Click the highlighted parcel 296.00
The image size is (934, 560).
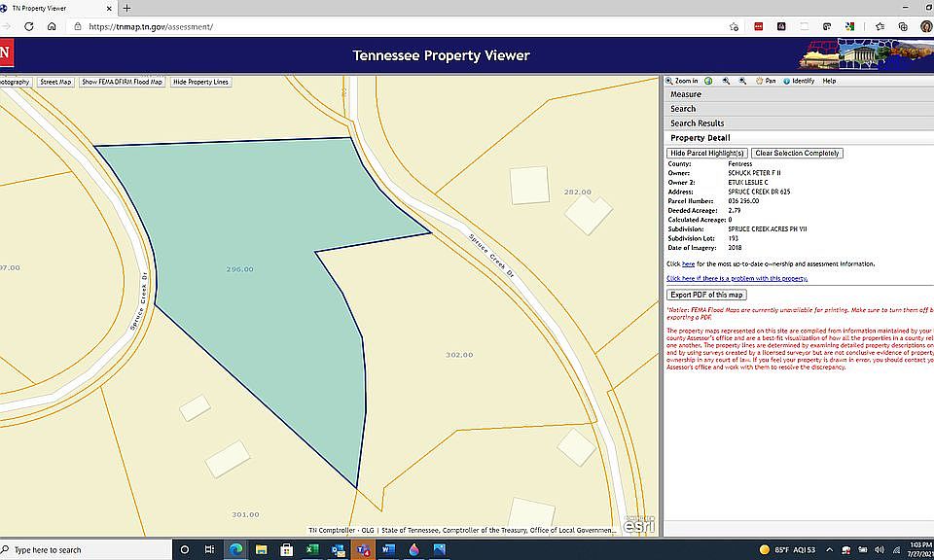tap(239, 269)
